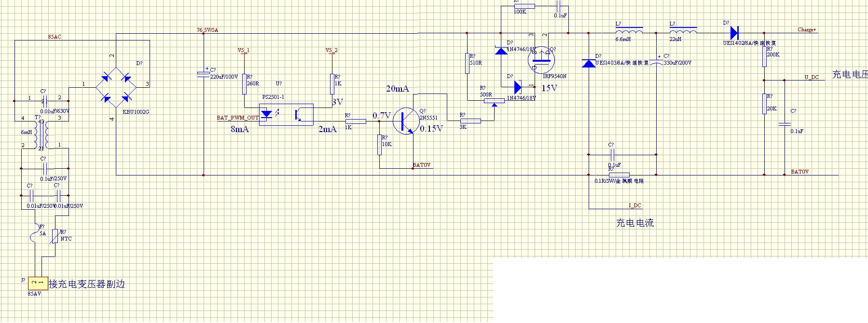The width and height of the screenshot is (868, 323).
Task: Click the 8mA annotation
Action: pyautogui.click(x=240, y=129)
